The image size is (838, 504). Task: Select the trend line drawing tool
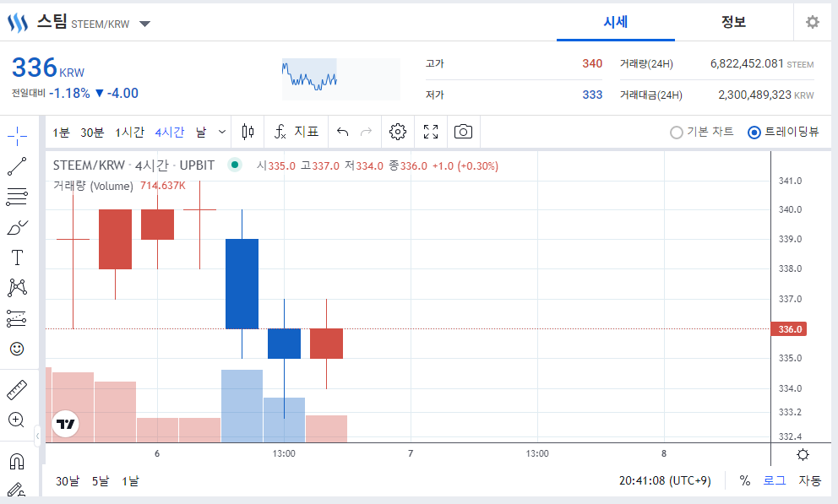pyautogui.click(x=17, y=166)
